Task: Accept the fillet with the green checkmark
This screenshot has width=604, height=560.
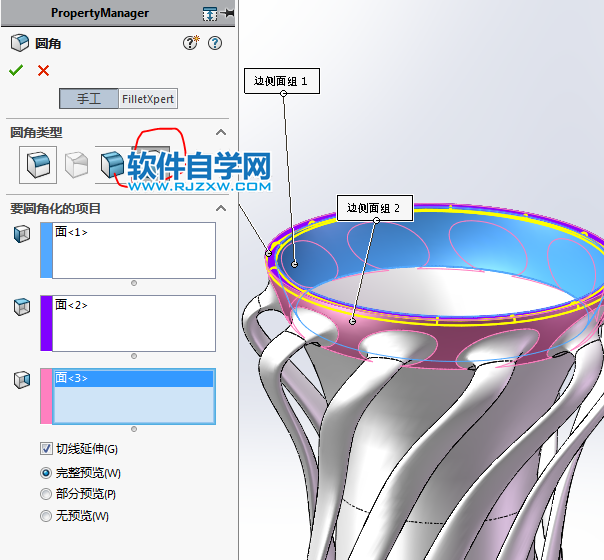Action: (16, 70)
